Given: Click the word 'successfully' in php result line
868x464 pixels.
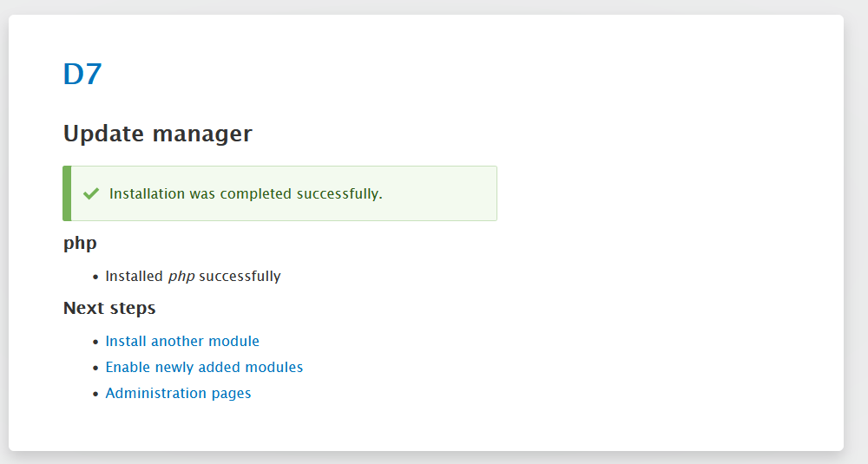Looking at the screenshot, I should (240, 276).
